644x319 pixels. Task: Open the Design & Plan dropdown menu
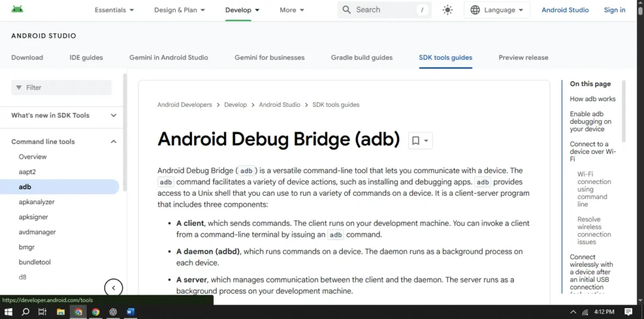point(179,10)
